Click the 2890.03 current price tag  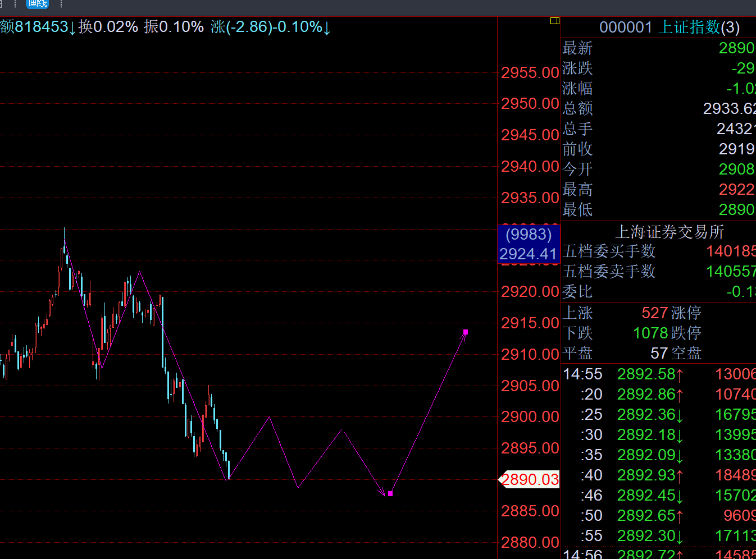tap(529, 479)
